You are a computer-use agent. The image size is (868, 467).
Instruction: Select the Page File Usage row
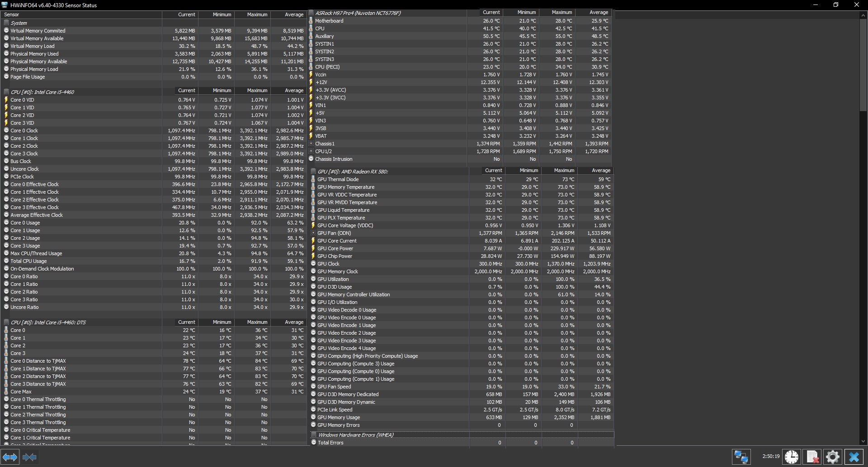154,77
